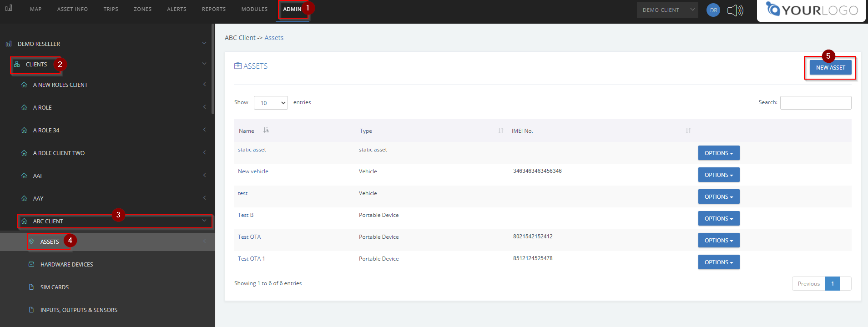Open OPTIONS dropdown for static asset row
This screenshot has height=327, width=868.
point(719,153)
